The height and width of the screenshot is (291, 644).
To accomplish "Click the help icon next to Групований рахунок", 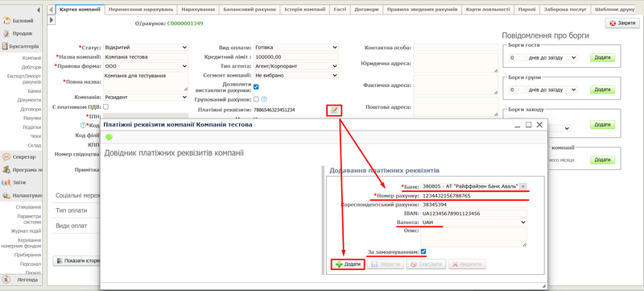I will [x=264, y=99].
